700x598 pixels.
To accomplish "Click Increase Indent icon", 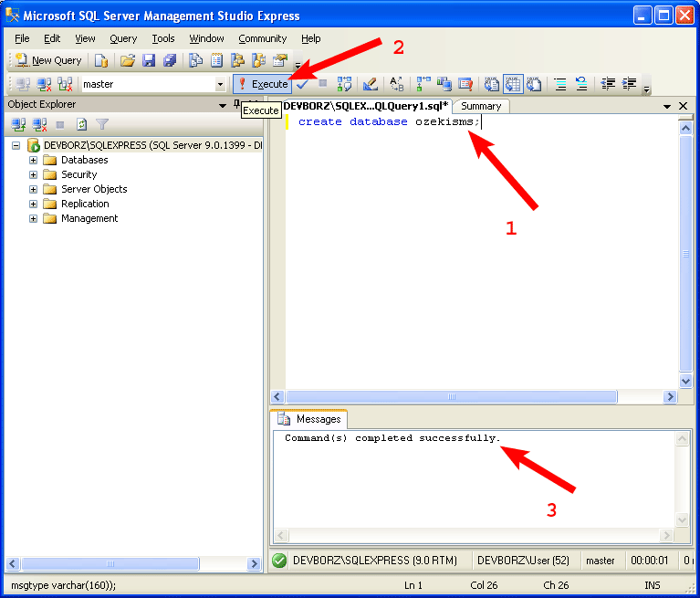I will [629, 84].
